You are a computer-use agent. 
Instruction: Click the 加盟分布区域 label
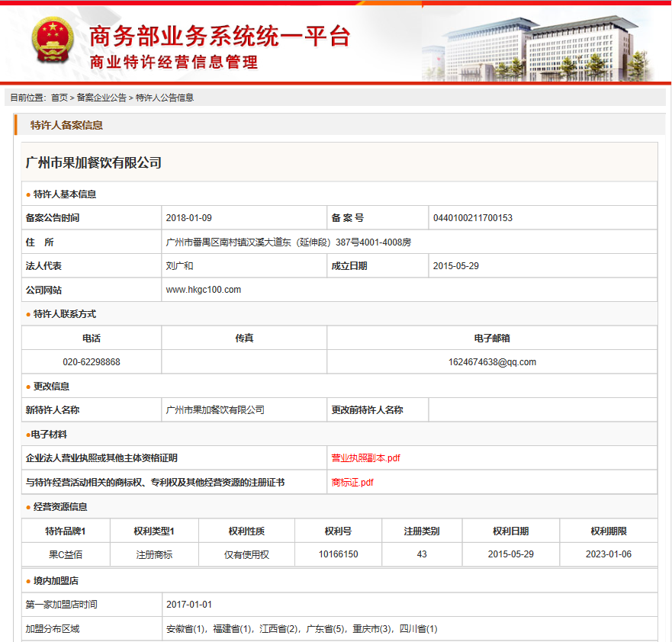point(53,629)
